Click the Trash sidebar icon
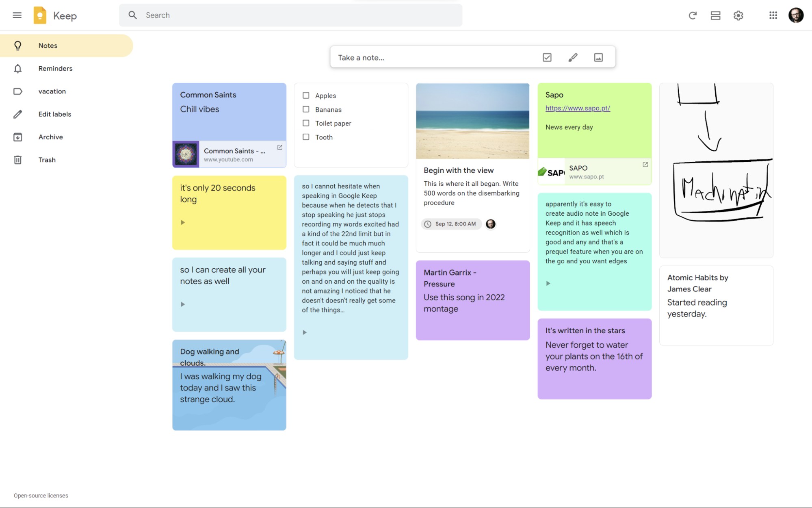The image size is (812, 508). tap(17, 159)
